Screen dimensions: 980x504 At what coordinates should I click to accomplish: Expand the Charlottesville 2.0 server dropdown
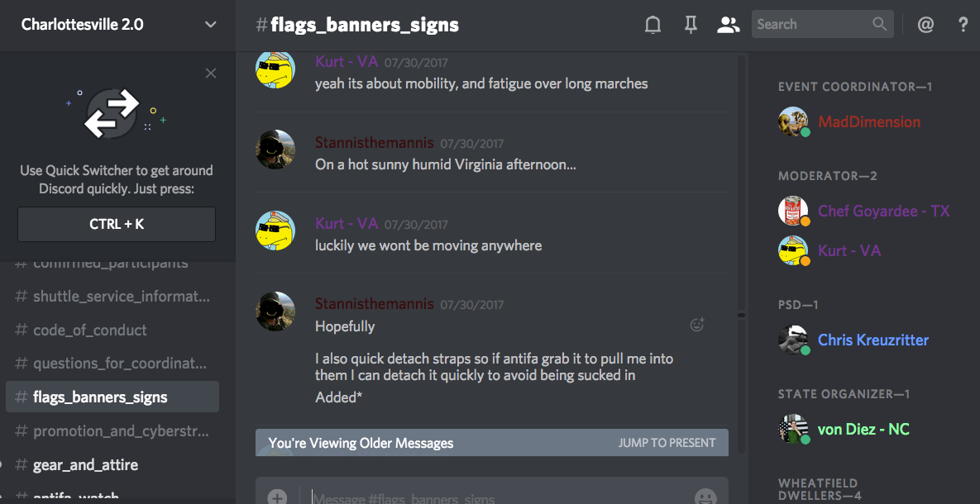[211, 24]
